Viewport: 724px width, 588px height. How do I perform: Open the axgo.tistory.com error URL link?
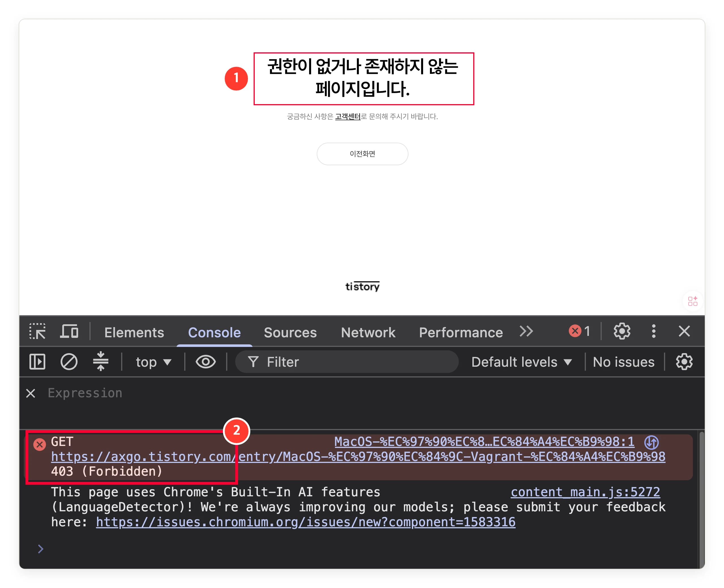pyautogui.click(x=358, y=457)
